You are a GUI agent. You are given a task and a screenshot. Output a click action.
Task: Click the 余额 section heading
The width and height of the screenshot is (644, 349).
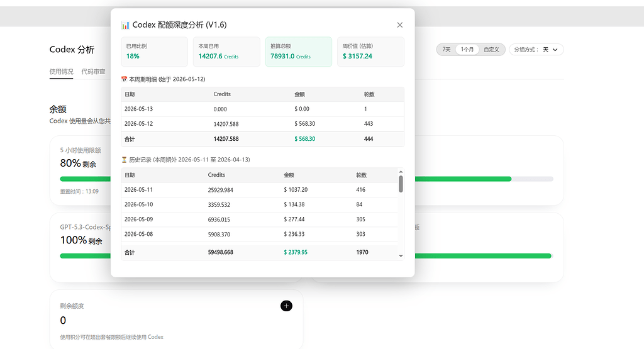(x=58, y=109)
